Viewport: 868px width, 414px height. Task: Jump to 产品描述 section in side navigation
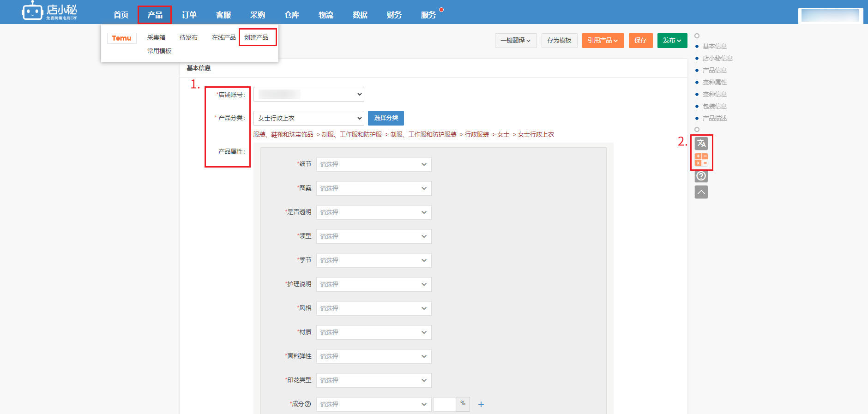[715, 118]
